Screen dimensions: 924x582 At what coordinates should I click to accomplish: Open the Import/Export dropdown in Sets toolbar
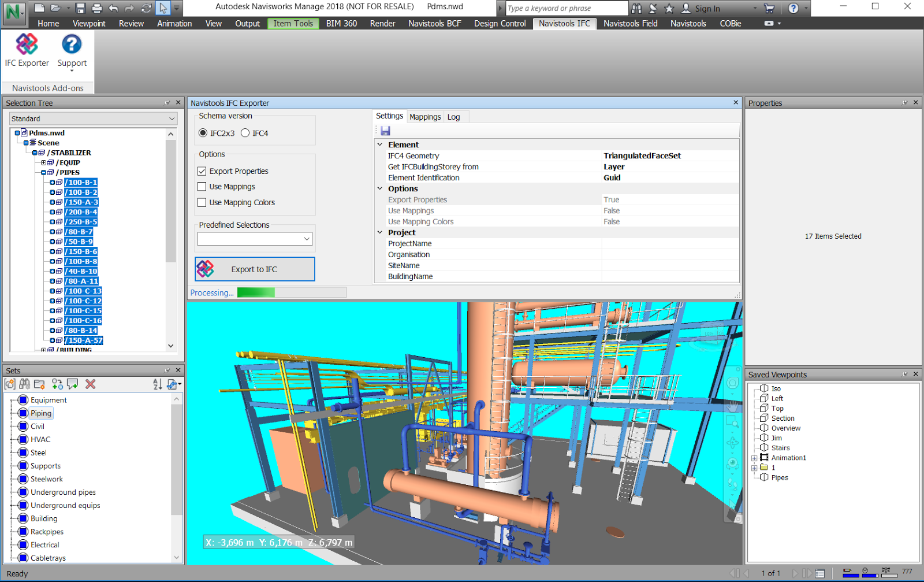click(x=174, y=384)
